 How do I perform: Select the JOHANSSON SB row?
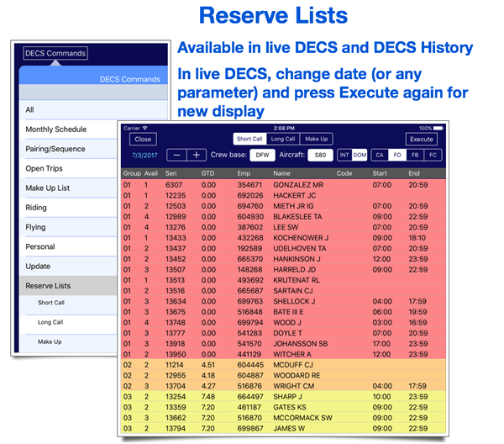284,344
